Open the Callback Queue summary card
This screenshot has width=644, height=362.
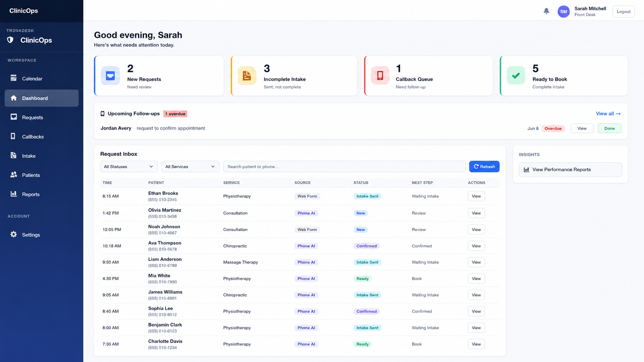click(x=428, y=76)
